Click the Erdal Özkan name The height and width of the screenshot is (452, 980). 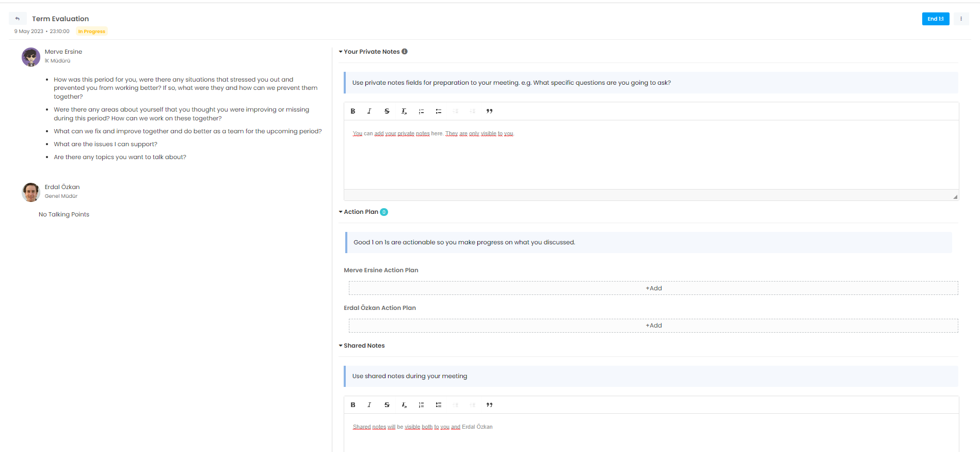[x=62, y=187]
